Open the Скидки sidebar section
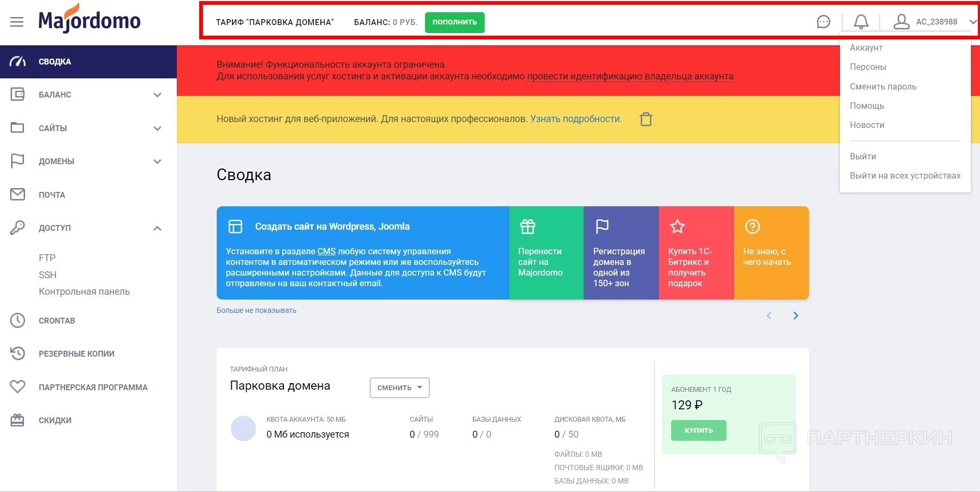 coord(88,420)
